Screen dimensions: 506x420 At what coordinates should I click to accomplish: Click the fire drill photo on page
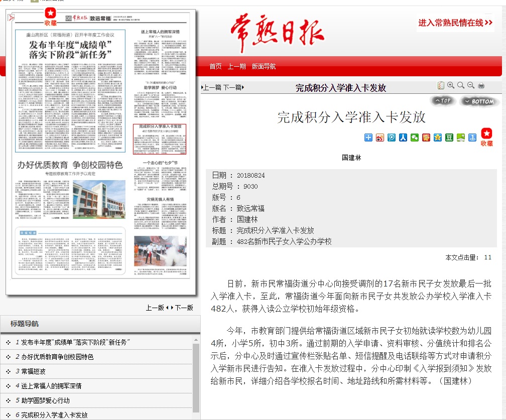[161, 251]
